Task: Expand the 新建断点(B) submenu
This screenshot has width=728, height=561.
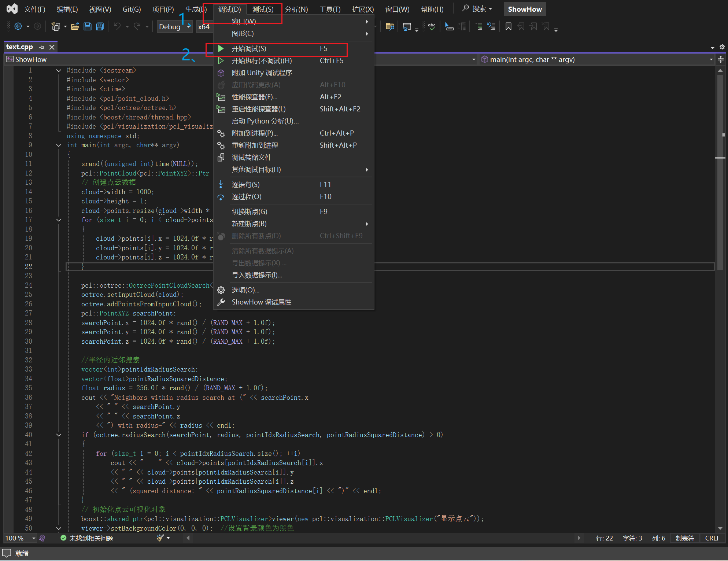Action: (x=293, y=224)
